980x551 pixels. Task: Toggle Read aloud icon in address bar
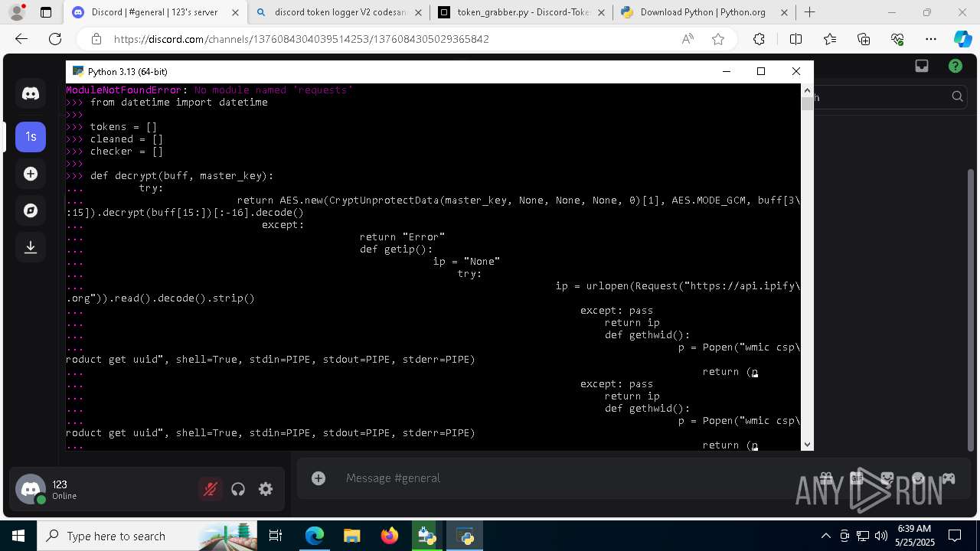688,39
